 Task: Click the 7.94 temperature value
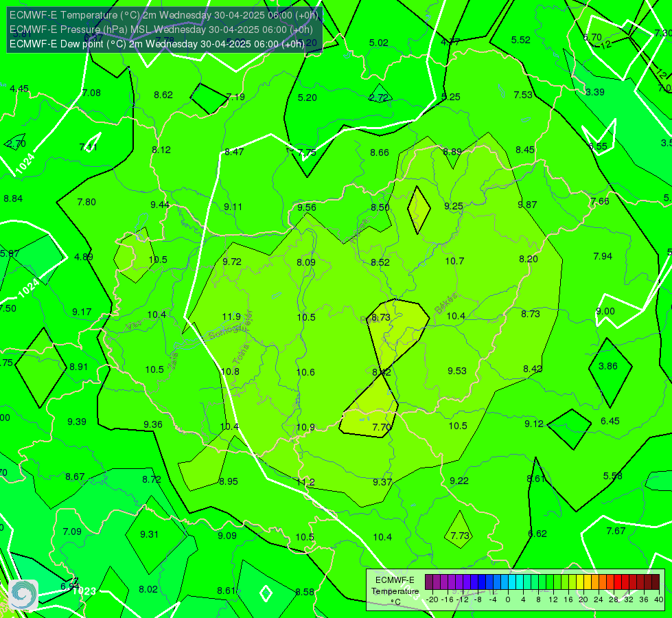[x=603, y=256]
